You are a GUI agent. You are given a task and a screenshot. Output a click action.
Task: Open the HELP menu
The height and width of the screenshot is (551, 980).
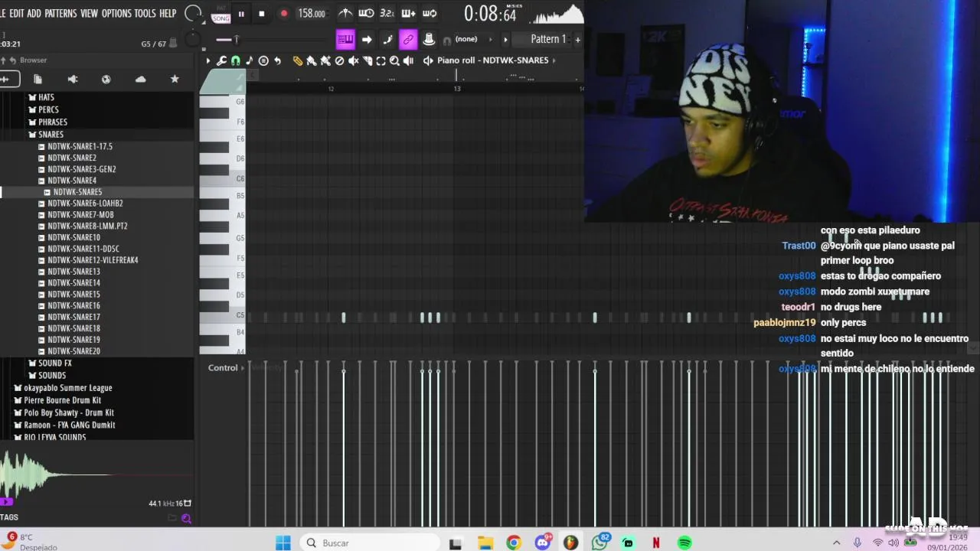click(168, 13)
